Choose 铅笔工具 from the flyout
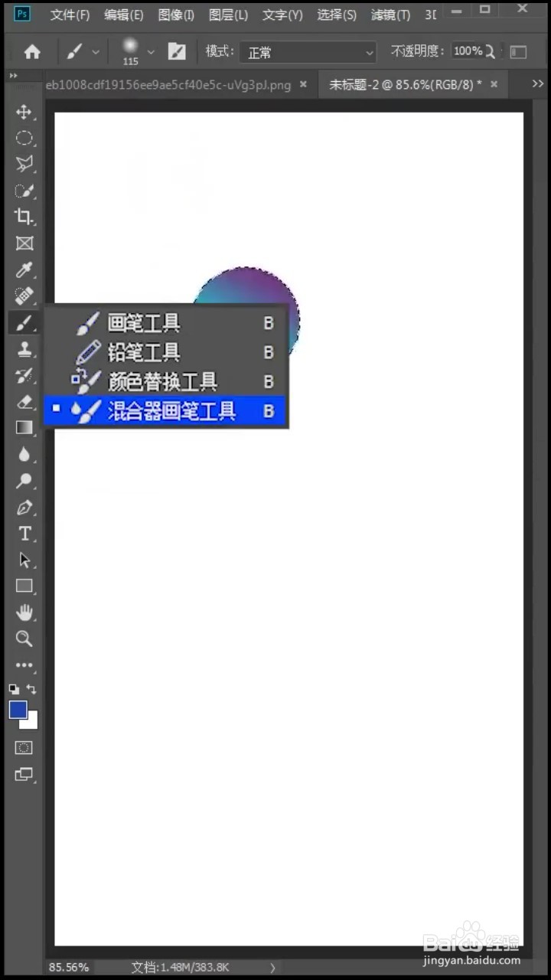Screen dimensions: 551x980 pos(166,352)
